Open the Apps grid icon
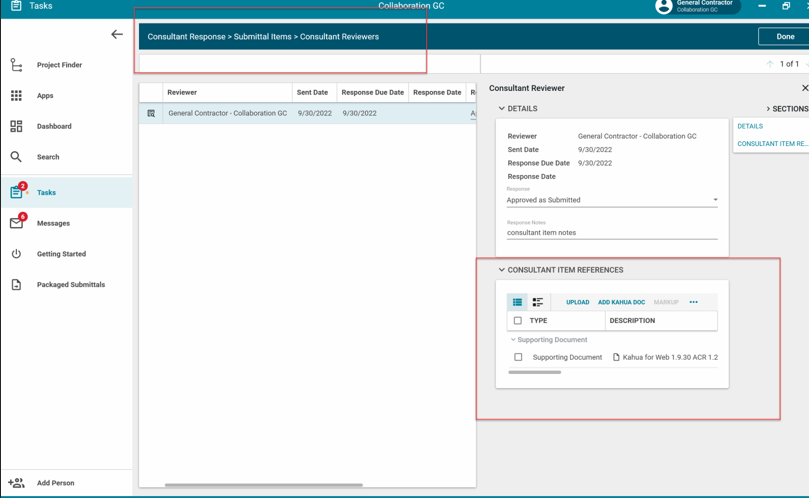809x498 pixels. pyautogui.click(x=16, y=96)
